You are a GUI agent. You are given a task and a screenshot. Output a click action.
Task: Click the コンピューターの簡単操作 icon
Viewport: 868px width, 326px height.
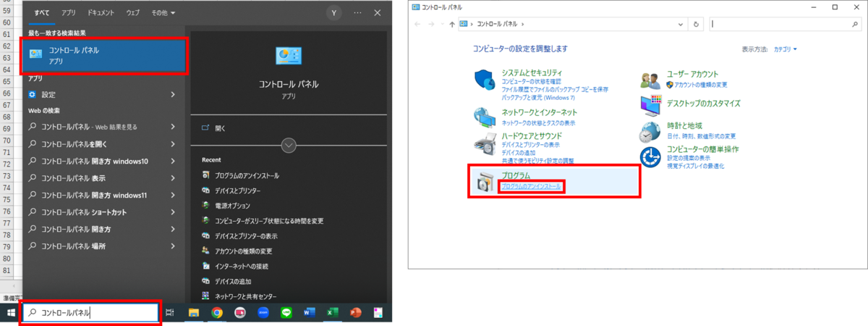click(650, 156)
